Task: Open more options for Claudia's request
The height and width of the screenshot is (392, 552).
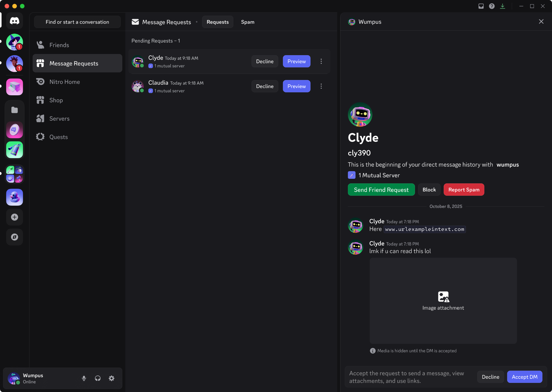Action: 321,86
